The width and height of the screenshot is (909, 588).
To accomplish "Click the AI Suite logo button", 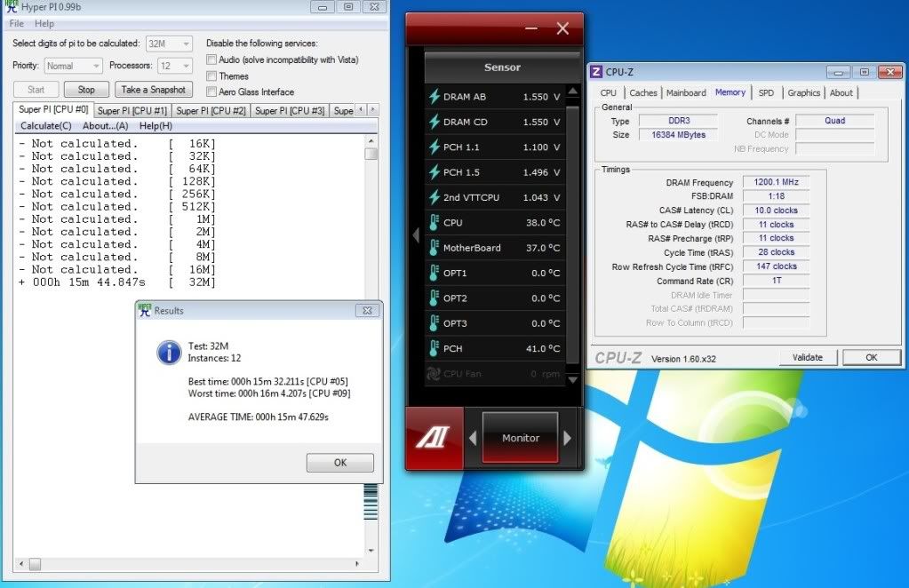I will pos(435,438).
